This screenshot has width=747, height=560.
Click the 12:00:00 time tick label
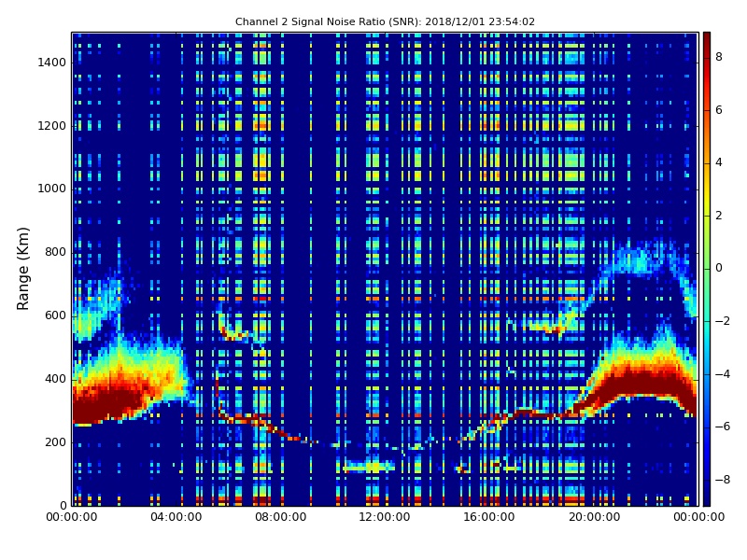[385, 517]
